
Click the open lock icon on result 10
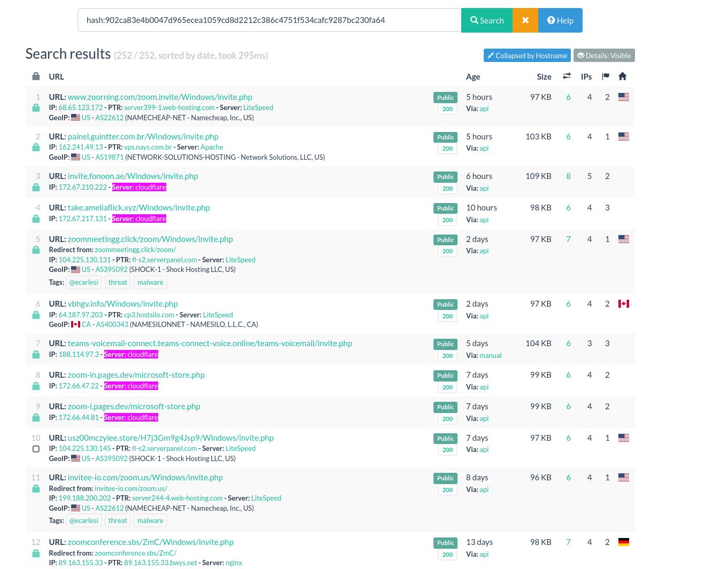click(36, 449)
